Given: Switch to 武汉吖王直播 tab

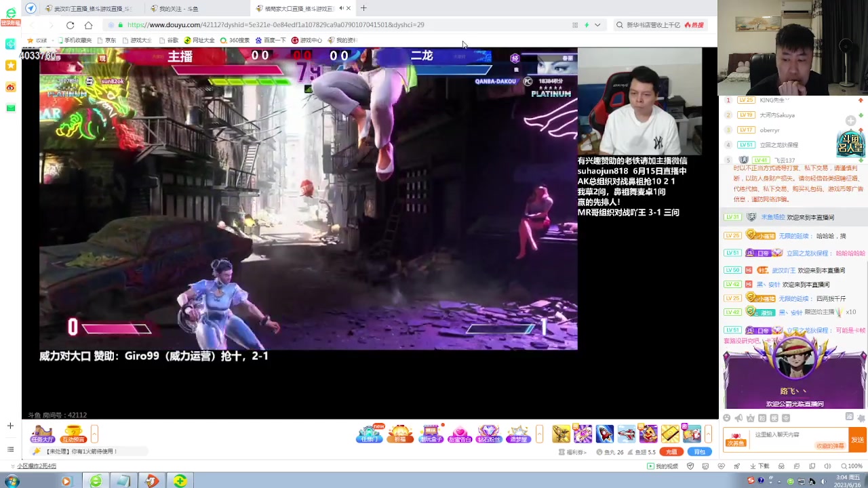Looking at the screenshot, I should (x=92, y=8).
